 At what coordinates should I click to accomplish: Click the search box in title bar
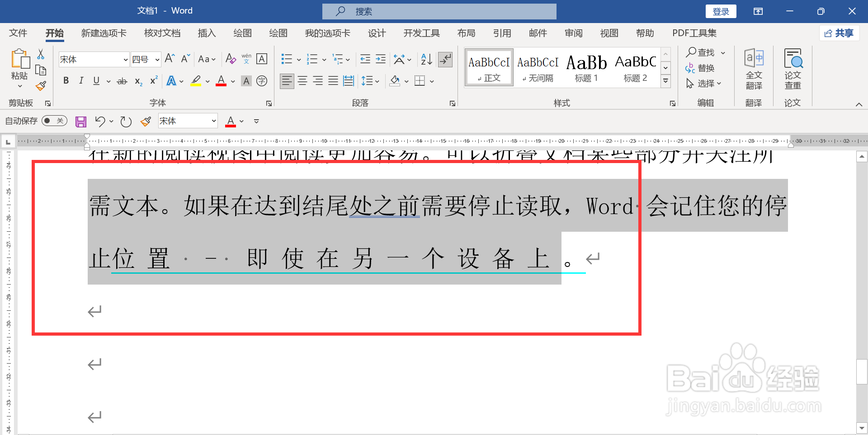click(x=439, y=11)
